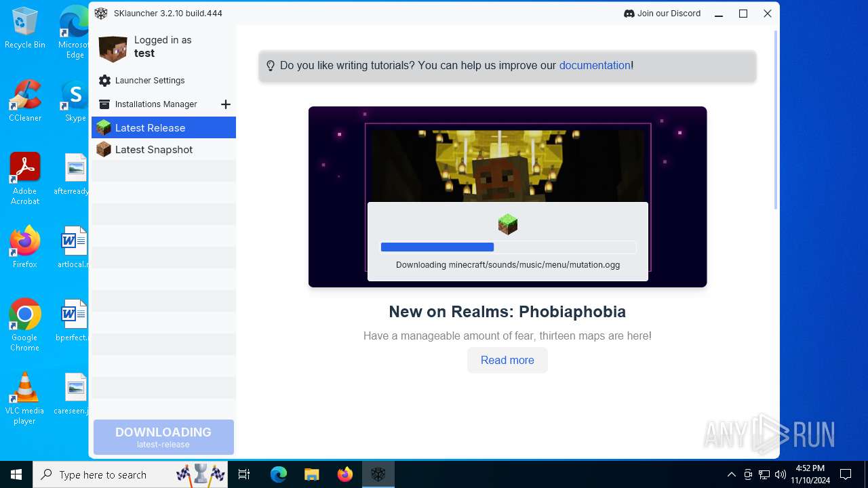Open VLC media player shortcut
Screen dimensions: 868x488
coord(25,399)
